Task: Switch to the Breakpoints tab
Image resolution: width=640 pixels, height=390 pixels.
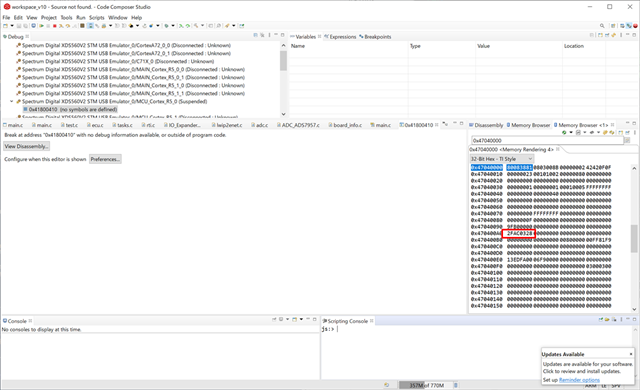Action: [375, 37]
